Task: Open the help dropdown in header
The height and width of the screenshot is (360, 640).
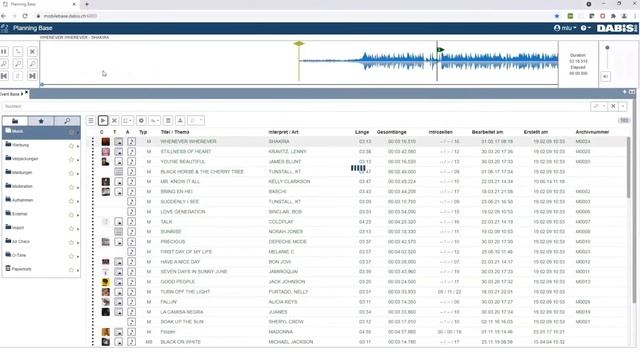Action: coord(586,28)
